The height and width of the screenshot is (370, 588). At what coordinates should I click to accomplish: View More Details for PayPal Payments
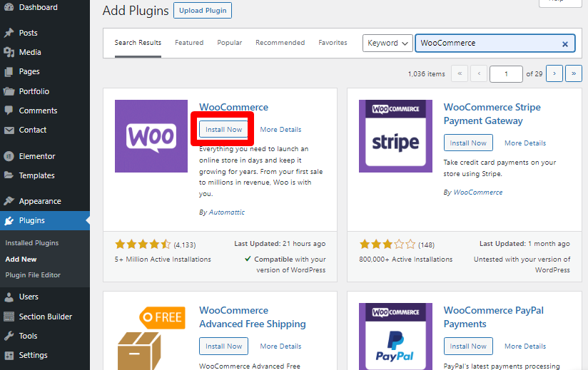[525, 346]
